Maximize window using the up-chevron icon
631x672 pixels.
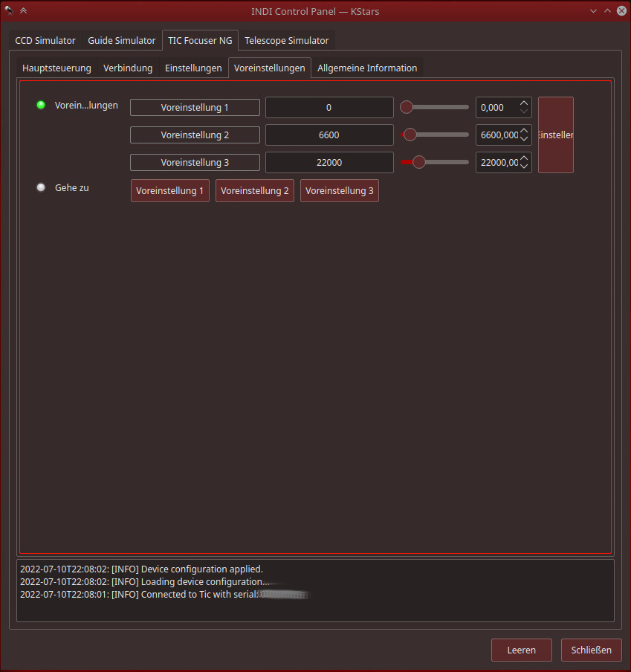coord(607,10)
